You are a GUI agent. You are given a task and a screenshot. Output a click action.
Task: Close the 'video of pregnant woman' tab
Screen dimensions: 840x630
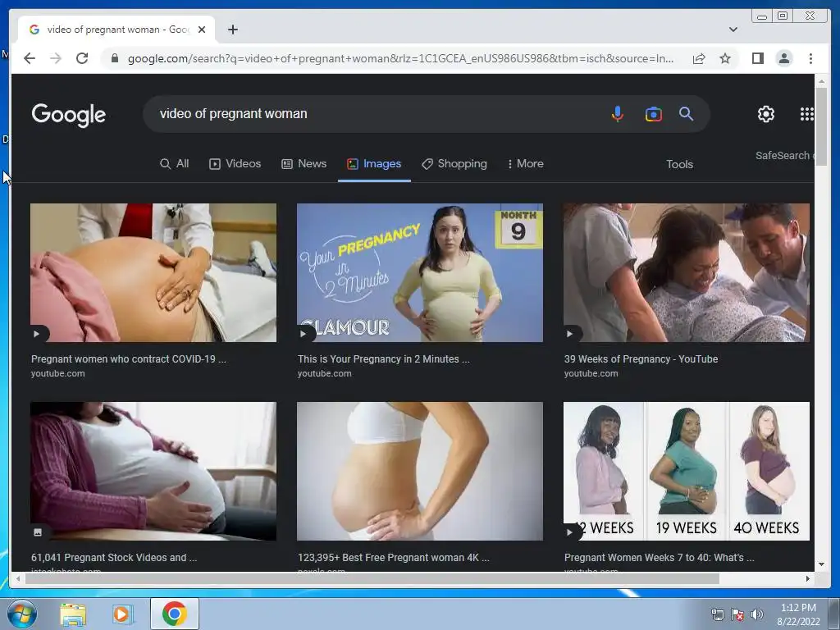[202, 30]
